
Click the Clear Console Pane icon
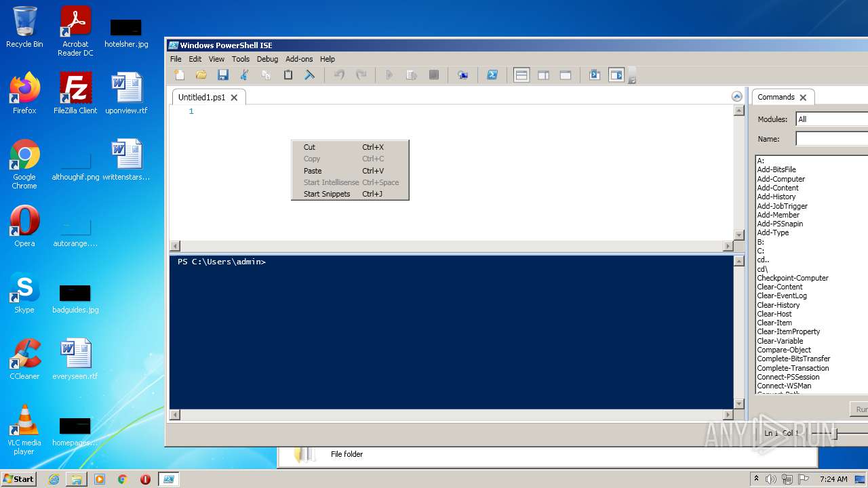(x=309, y=75)
